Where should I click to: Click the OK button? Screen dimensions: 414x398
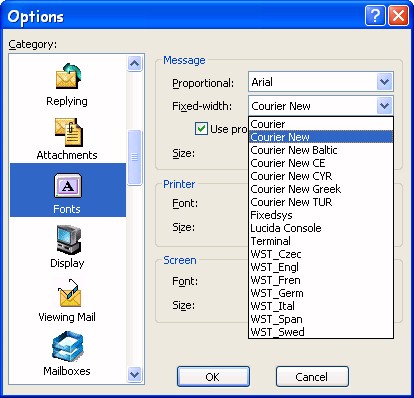click(x=213, y=377)
